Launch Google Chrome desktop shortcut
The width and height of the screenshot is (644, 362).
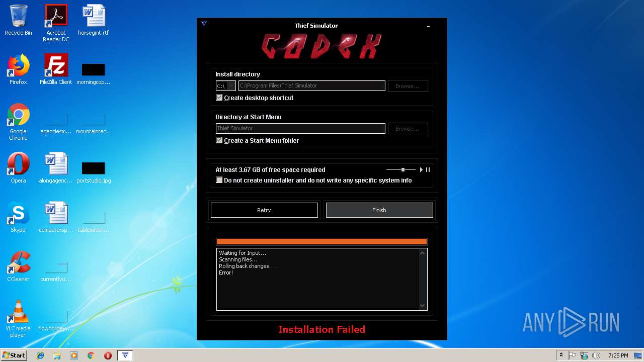point(18,122)
